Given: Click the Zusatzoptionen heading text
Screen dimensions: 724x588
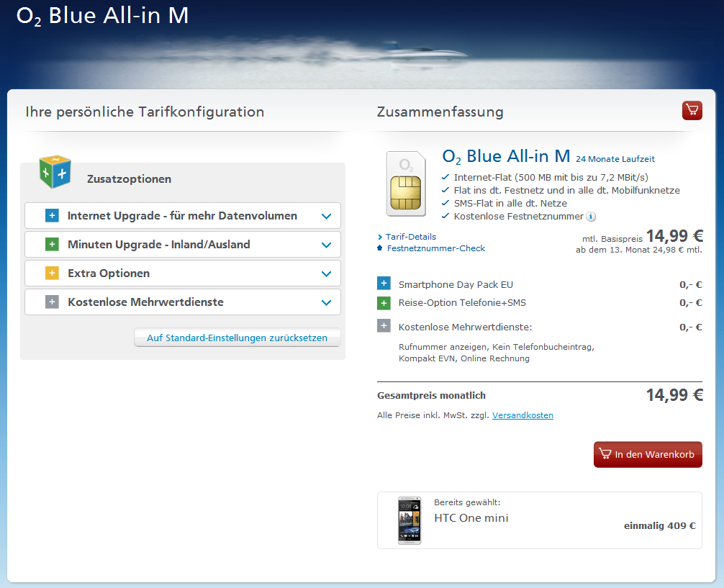Looking at the screenshot, I should (129, 179).
